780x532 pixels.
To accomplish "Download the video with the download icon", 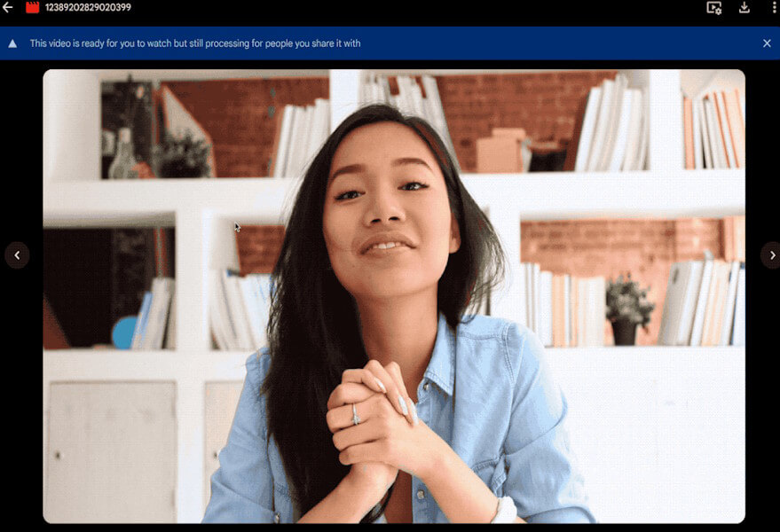I will 745,7.
